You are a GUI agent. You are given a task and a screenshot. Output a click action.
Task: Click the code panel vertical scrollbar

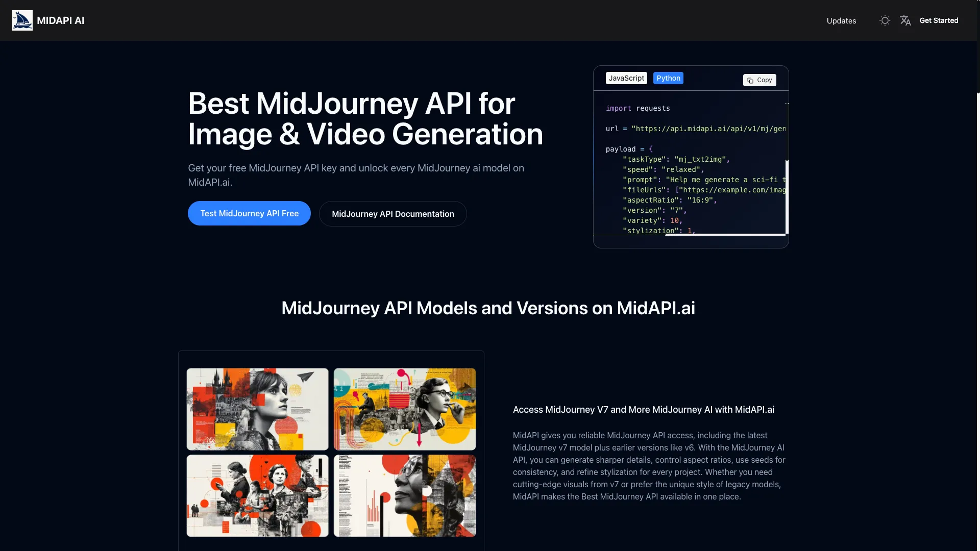pos(787,196)
